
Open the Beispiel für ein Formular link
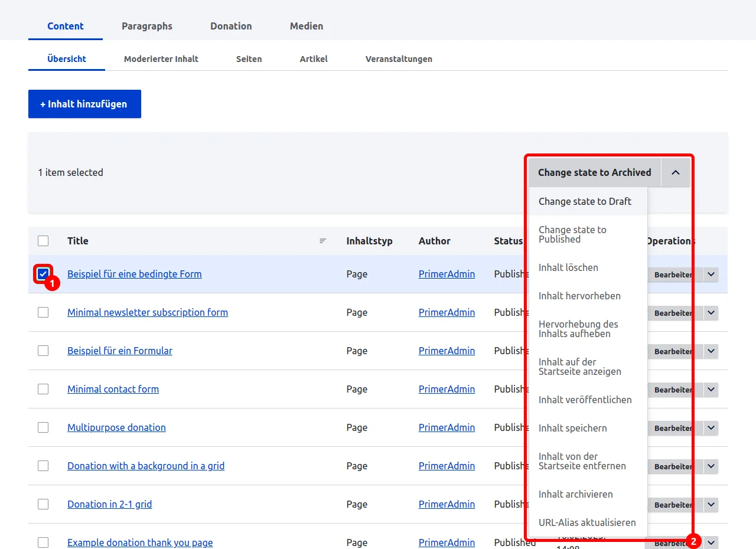pyautogui.click(x=120, y=351)
